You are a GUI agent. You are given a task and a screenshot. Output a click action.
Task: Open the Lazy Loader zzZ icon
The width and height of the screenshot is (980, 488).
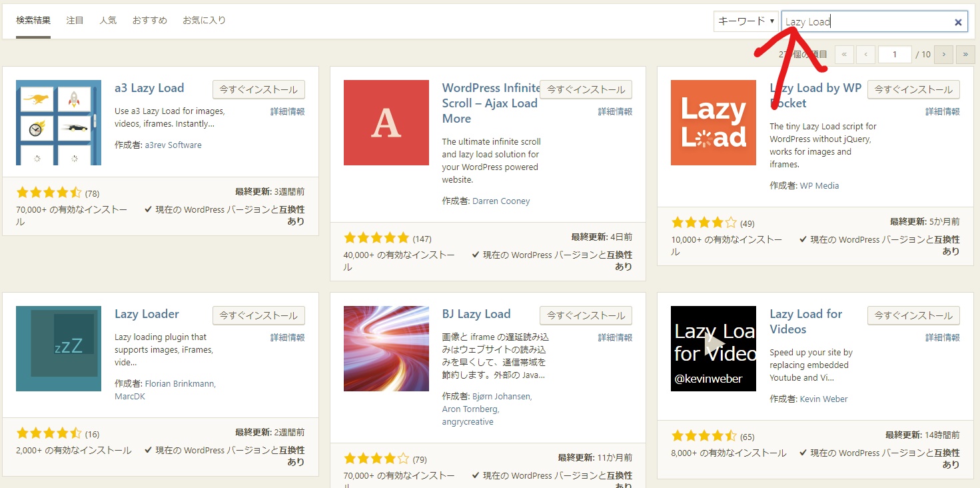pyautogui.click(x=59, y=349)
